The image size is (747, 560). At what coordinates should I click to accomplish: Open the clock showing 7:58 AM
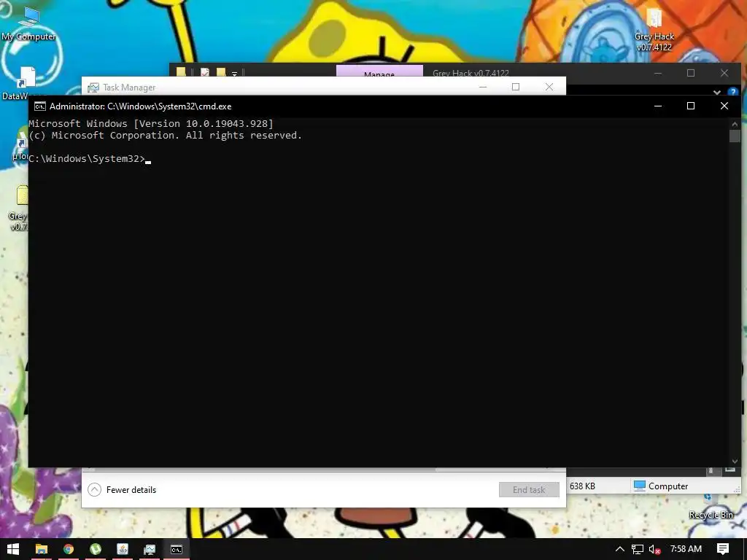(x=686, y=549)
